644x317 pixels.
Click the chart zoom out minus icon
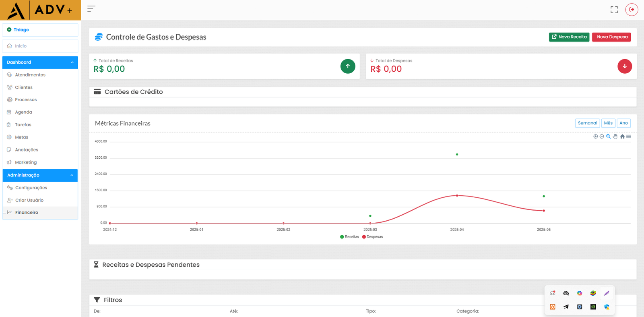[x=602, y=137]
